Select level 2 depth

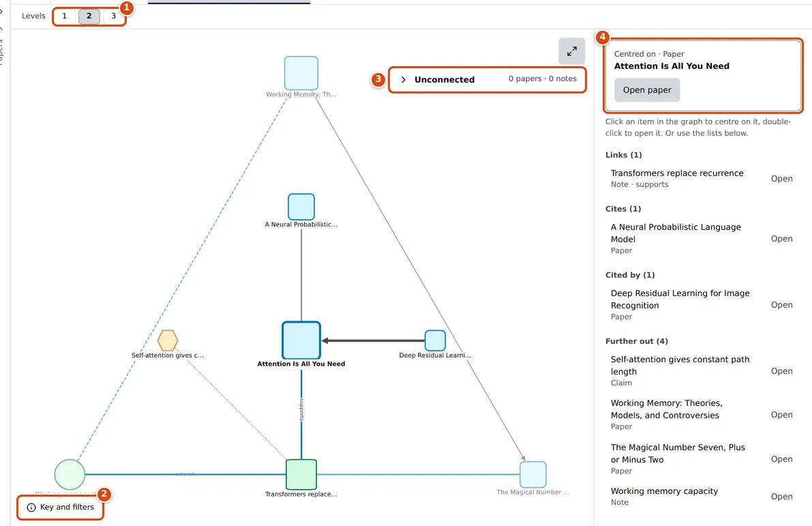[x=89, y=16]
